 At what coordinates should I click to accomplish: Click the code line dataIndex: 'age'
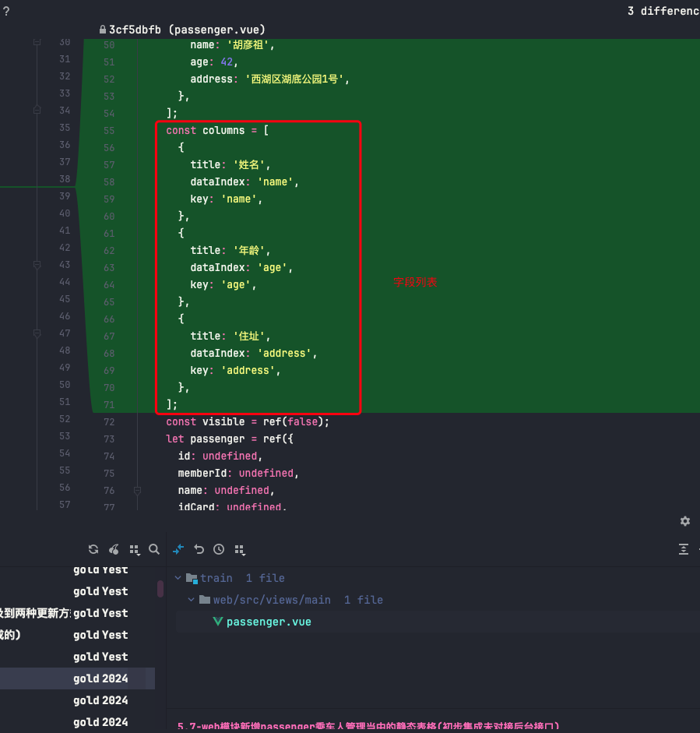[241, 267]
